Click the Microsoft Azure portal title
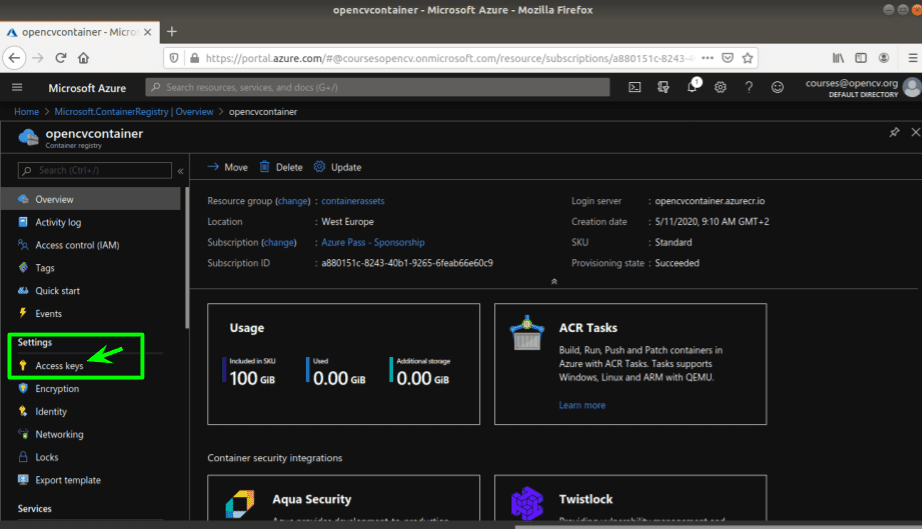 click(x=87, y=88)
